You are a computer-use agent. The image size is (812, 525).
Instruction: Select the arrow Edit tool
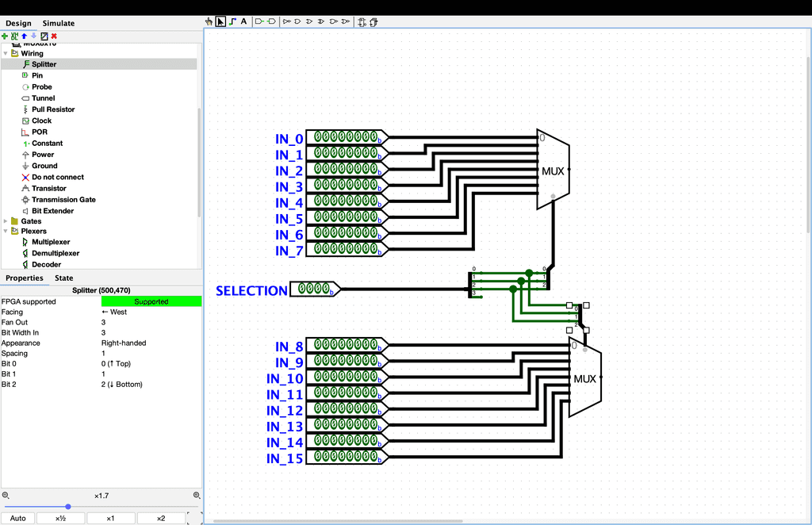221,21
